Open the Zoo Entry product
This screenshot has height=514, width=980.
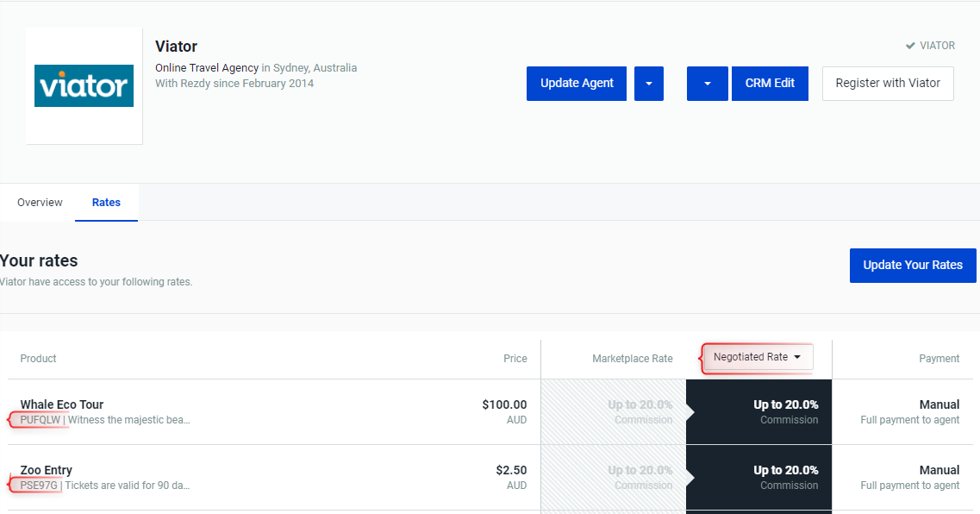coord(47,470)
